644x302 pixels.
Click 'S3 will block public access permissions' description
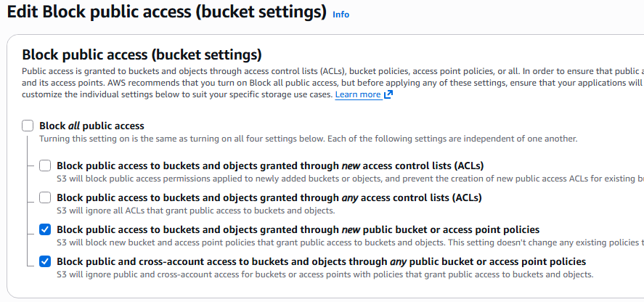click(351, 179)
